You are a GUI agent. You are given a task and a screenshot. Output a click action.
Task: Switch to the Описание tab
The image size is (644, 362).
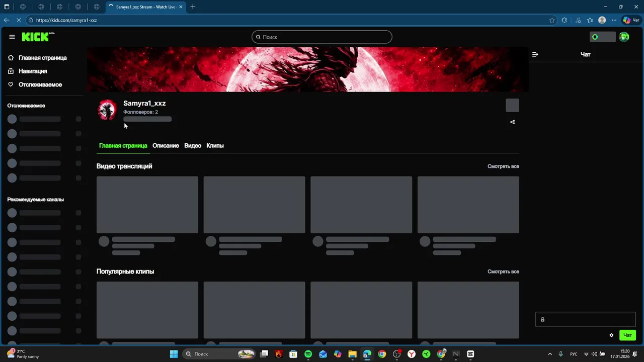pyautogui.click(x=166, y=146)
